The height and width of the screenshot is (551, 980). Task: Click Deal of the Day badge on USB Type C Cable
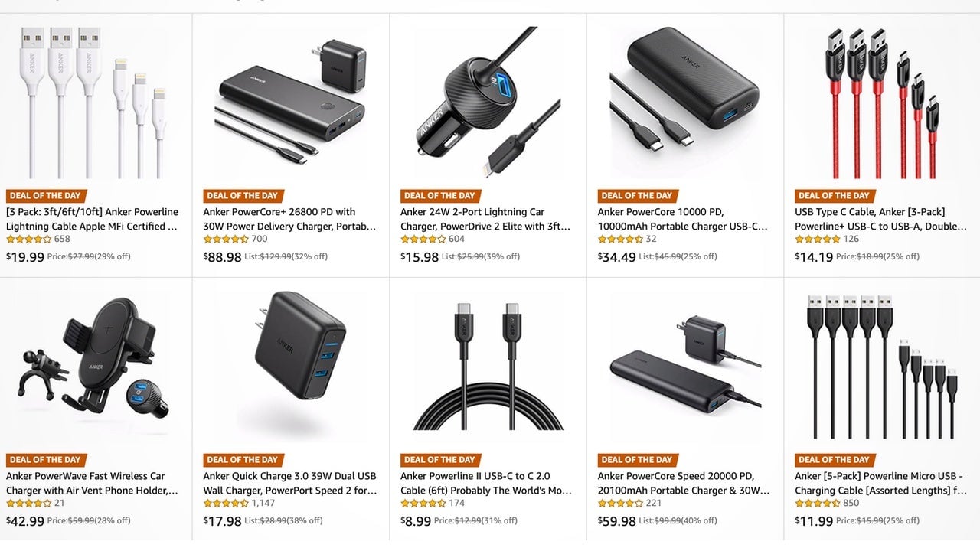tap(834, 196)
